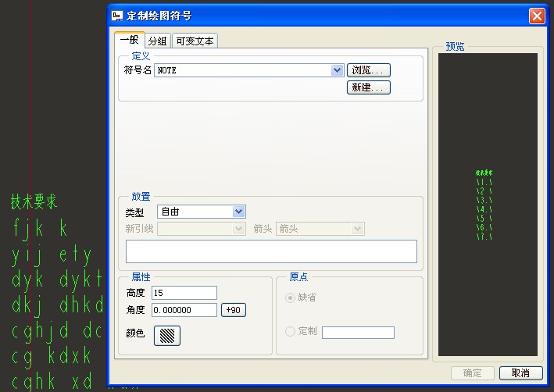This screenshot has width=554, height=392.
Task: Click the 技术要求 text in the drawing
Action: click(34, 201)
